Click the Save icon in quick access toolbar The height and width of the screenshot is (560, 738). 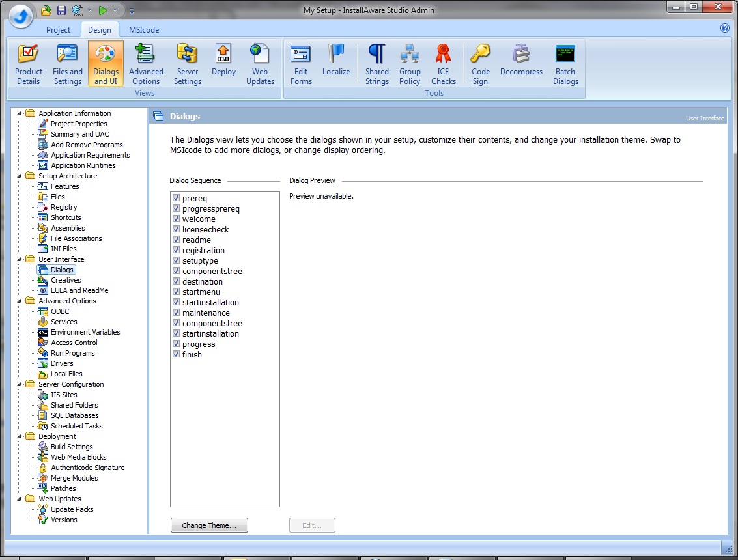coord(61,10)
